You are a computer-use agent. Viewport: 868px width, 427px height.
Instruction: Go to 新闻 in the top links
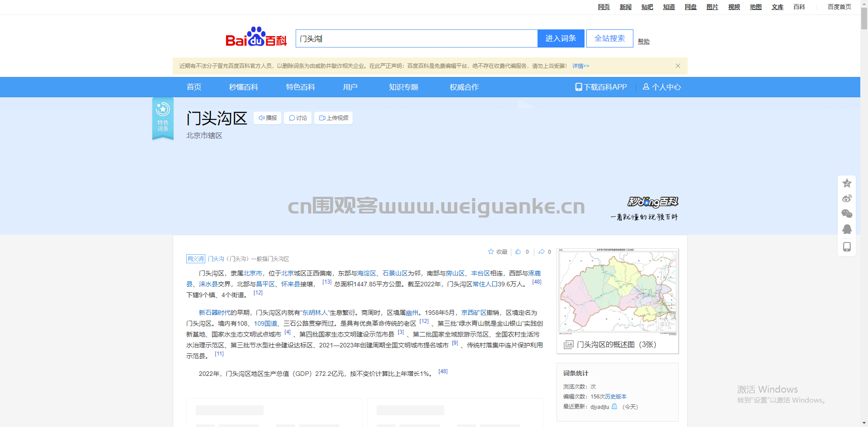(625, 7)
